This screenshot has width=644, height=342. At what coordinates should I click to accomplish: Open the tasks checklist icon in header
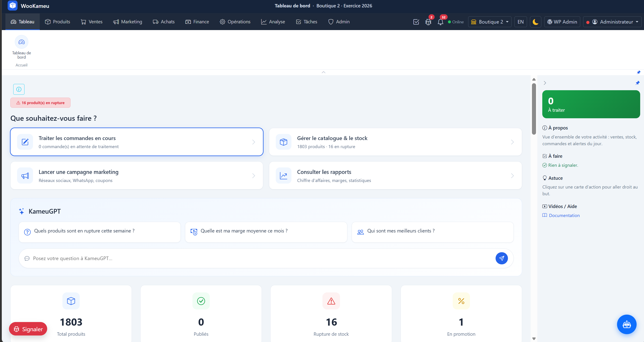pos(416,22)
